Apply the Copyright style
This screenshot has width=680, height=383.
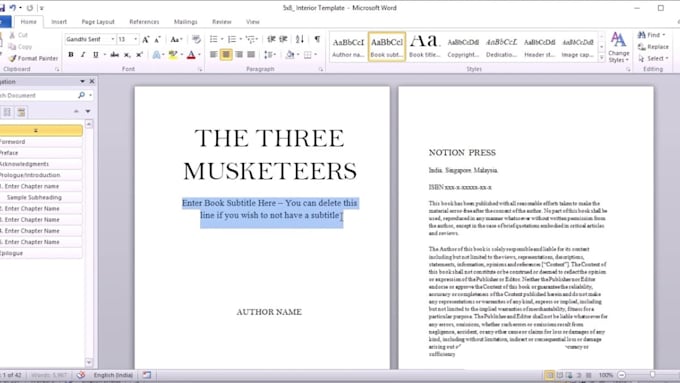click(x=463, y=46)
